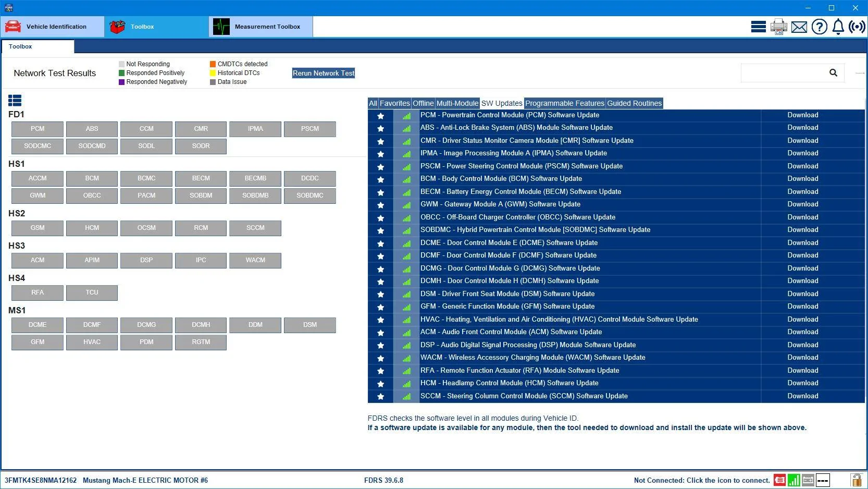The height and width of the screenshot is (489, 868).
Task: Click the CMDTCs detected orange legend swatch
Action: coord(213,64)
